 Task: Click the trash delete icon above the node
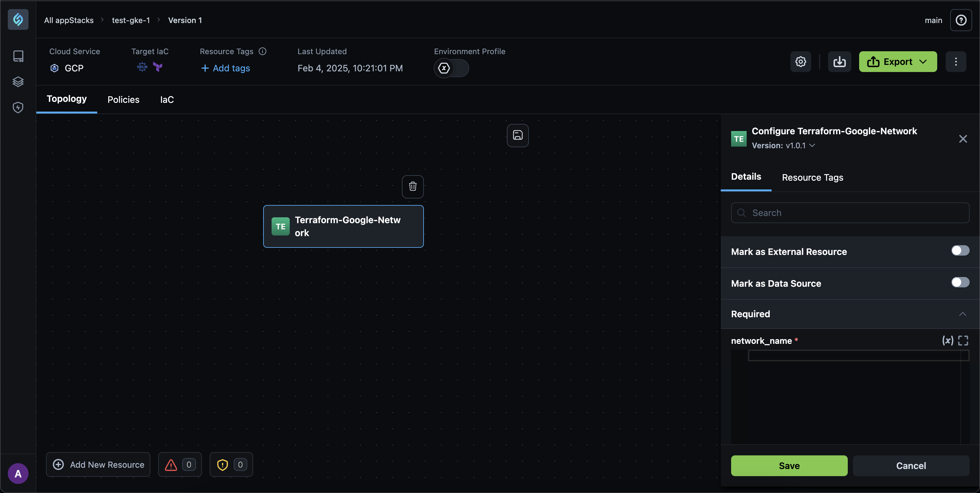(413, 186)
